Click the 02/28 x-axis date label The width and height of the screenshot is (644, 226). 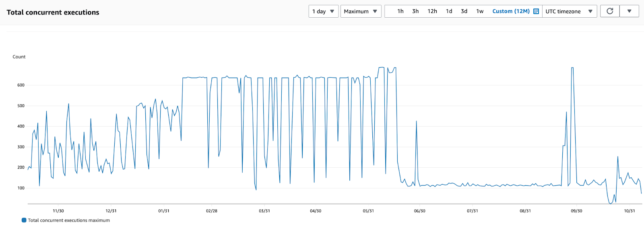pyautogui.click(x=212, y=211)
